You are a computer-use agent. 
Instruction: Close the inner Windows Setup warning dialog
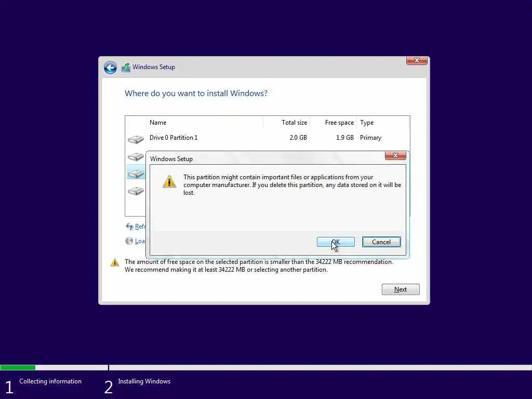395,155
